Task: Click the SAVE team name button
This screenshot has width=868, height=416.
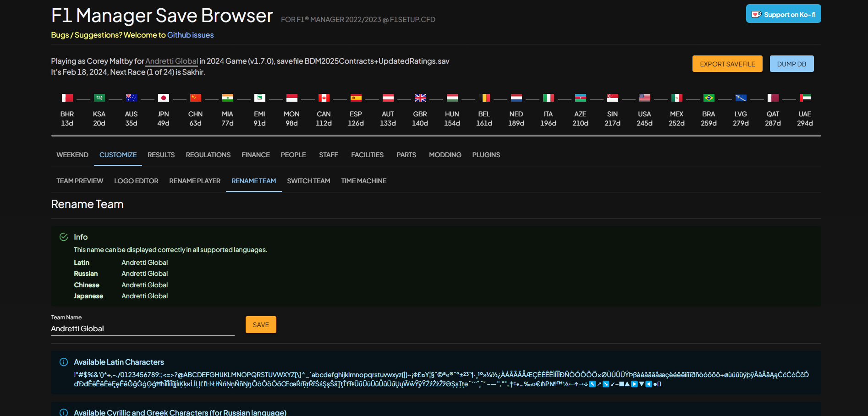Action: click(261, 324)
